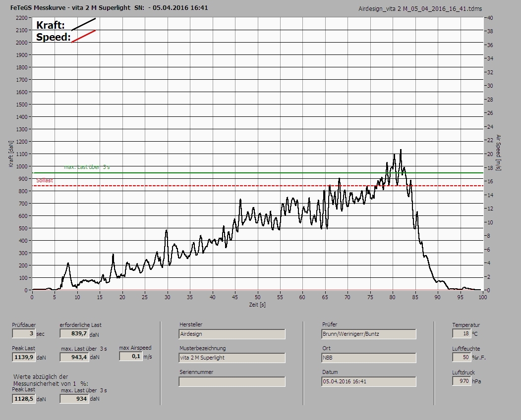Click the Prüfdauer value field
521x420 pixels.
pos(24,333)
